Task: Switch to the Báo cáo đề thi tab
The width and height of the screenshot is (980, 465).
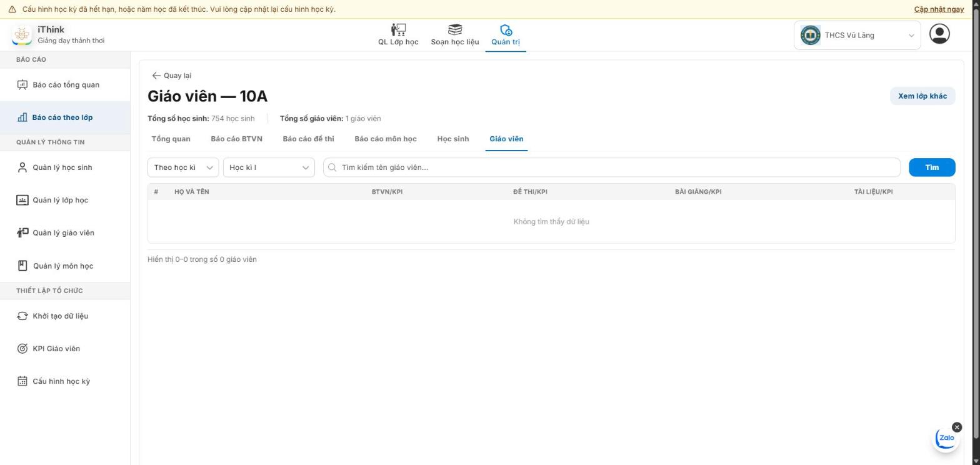Action: 308,139
